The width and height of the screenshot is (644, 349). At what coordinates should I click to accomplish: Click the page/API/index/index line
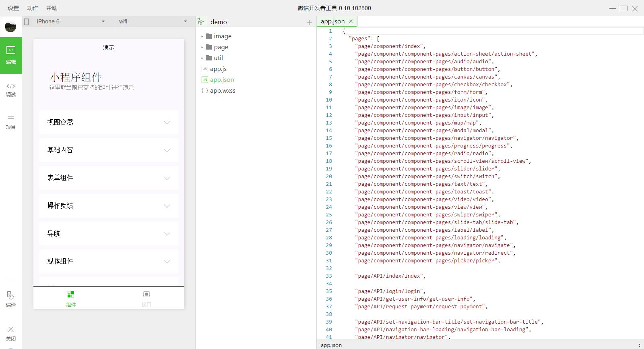(x=390, y=276)
